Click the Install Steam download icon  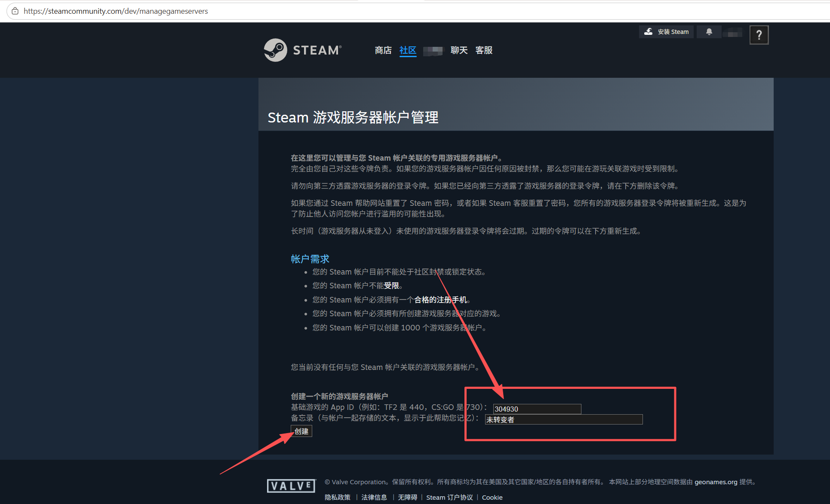click(x=649, y=32)
